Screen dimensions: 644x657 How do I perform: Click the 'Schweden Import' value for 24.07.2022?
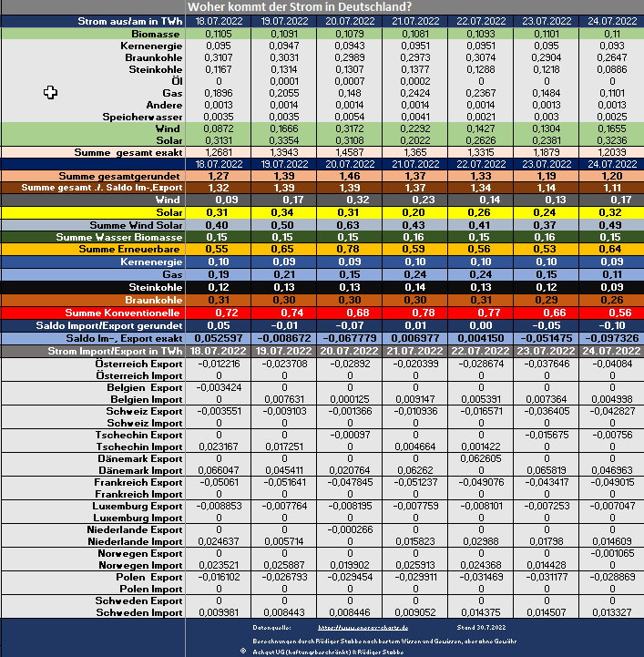(x=610, y=613)
